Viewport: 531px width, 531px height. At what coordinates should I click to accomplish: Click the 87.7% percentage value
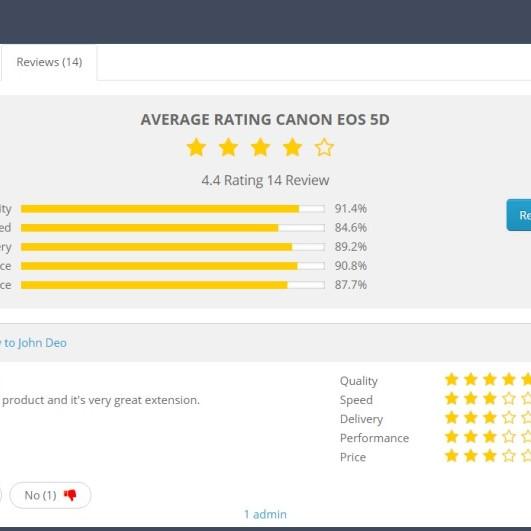tap(351, 285)
